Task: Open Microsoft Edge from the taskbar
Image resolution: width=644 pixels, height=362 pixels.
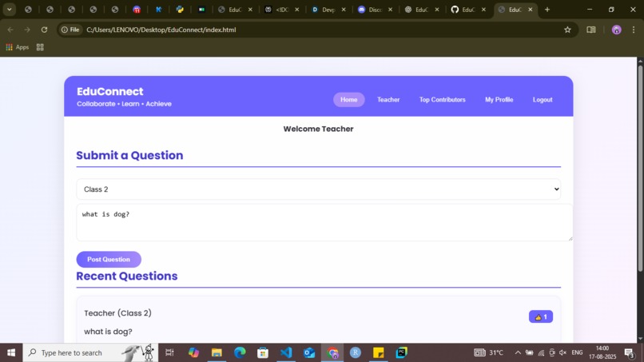Action: 240,352
